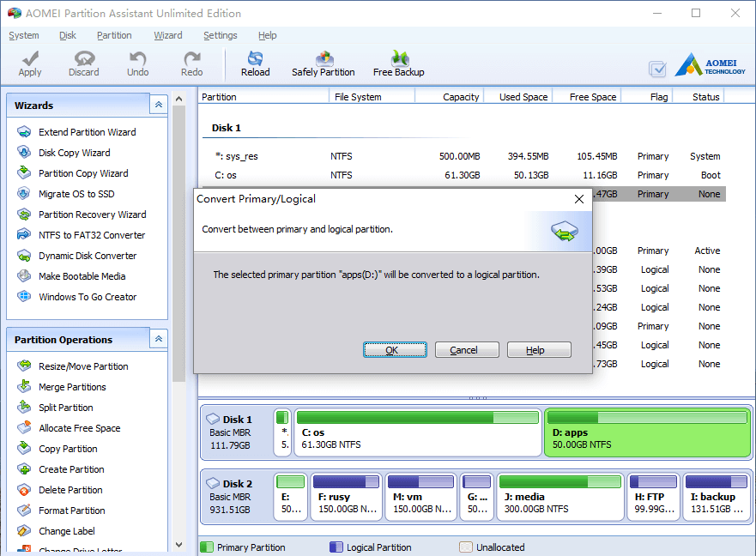Open the Settings menu
The height and width of the screenshot is (556, 756).
[x=220, y=35]
